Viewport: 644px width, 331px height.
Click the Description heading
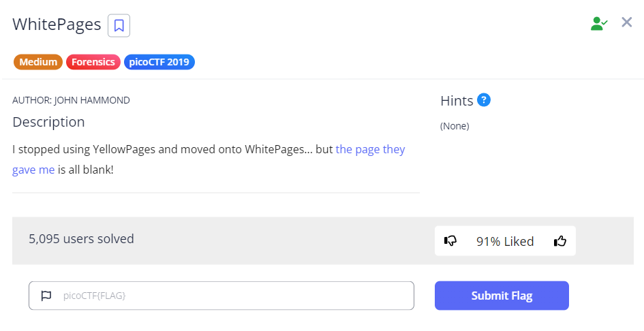48,122
